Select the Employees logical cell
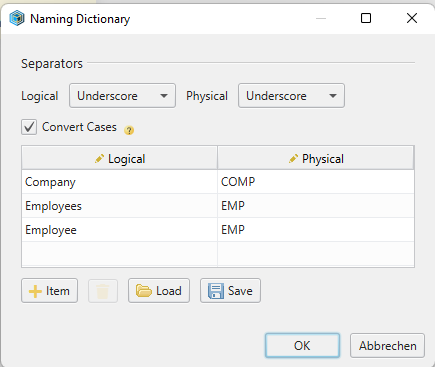The width and height of the screenshot is (435, 367). (120, 206)
